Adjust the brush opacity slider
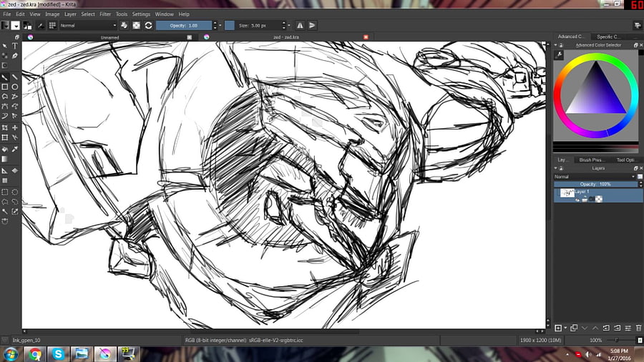 pos(184,26)
